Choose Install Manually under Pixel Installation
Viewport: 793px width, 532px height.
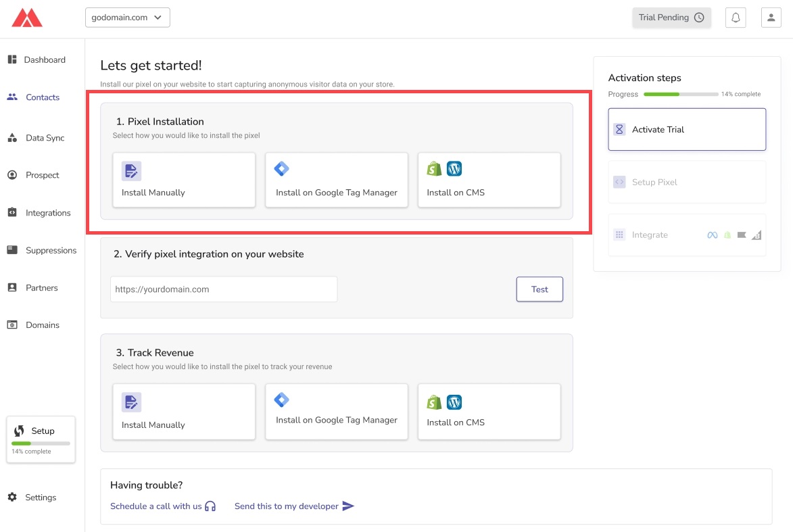pos(184,180)
